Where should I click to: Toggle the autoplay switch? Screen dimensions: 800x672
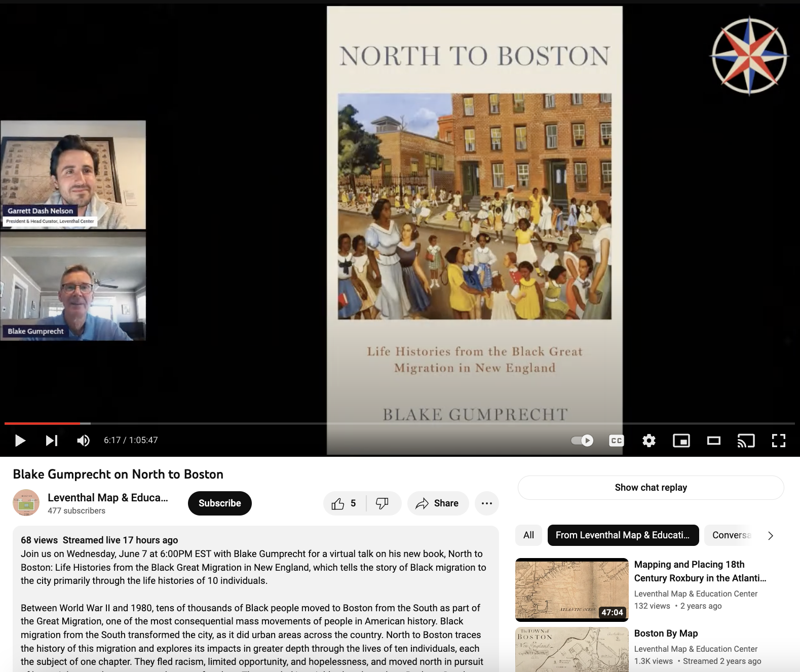582,441
